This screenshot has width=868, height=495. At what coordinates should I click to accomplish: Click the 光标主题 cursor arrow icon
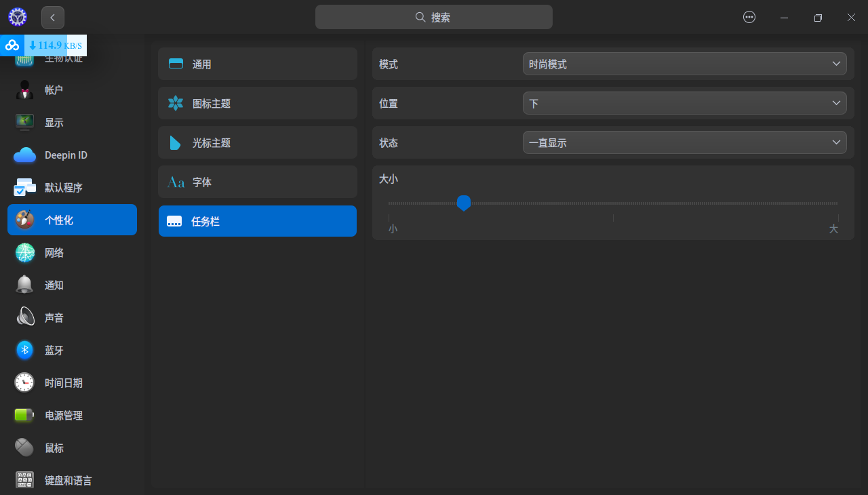176,142
